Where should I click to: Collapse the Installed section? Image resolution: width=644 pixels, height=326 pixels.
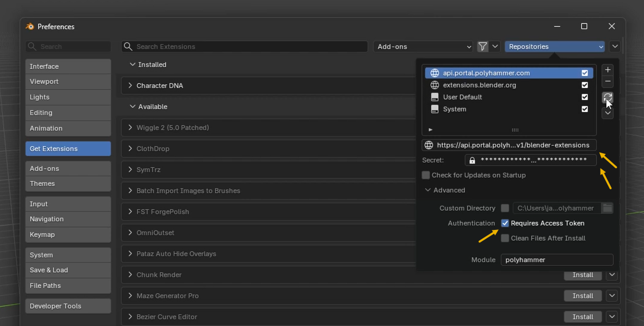[132, 65]
